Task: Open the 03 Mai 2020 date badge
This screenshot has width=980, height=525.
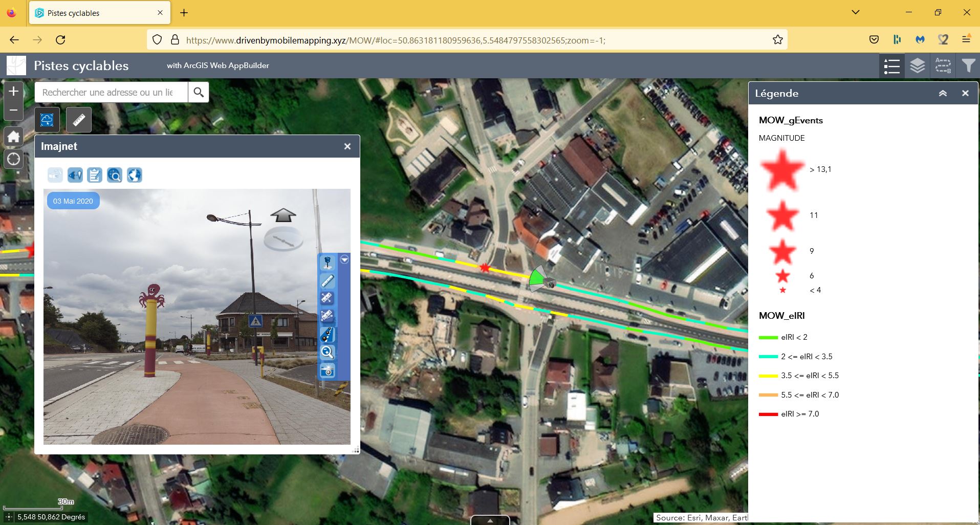Action: pos(73,201)
